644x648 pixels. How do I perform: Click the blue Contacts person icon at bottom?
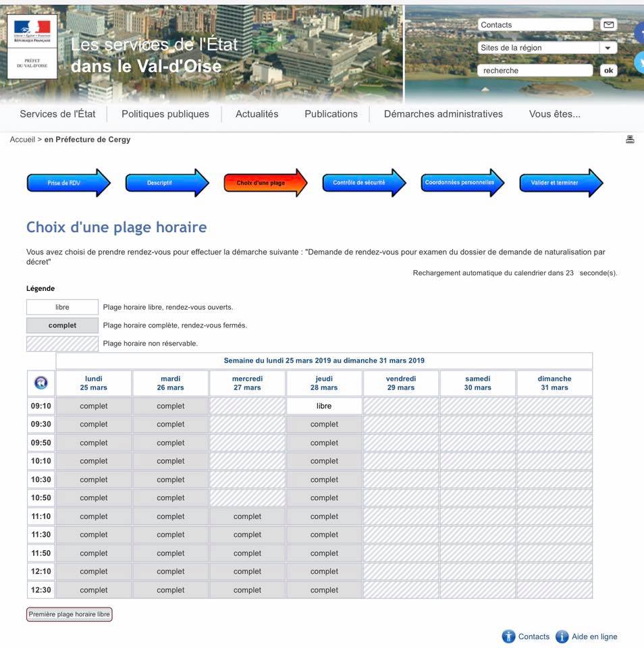click(x=508, y=637)
